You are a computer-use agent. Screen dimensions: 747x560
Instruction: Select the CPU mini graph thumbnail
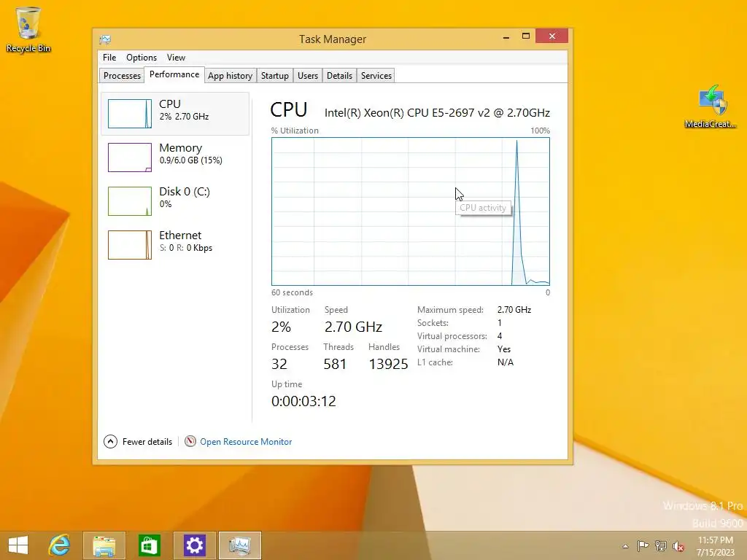(x=130, y=113)
